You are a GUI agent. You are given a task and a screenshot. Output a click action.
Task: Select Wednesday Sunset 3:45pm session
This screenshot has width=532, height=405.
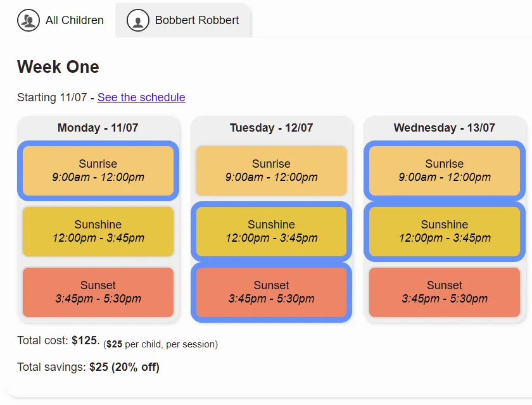(445, 292)
